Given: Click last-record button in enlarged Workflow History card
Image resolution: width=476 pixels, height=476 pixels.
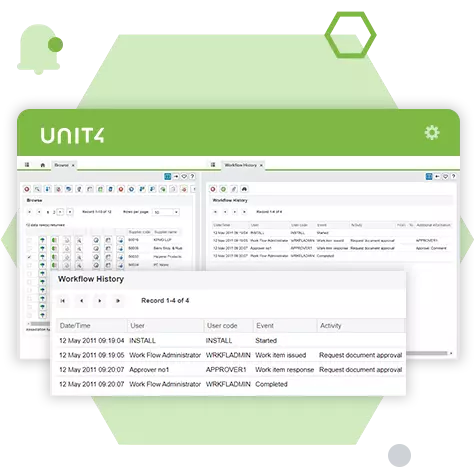Looking at the screenshot, I should coord(118,301).
